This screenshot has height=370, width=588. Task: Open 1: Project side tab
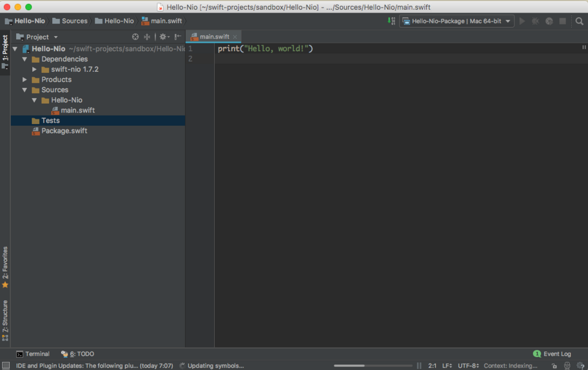5,52
